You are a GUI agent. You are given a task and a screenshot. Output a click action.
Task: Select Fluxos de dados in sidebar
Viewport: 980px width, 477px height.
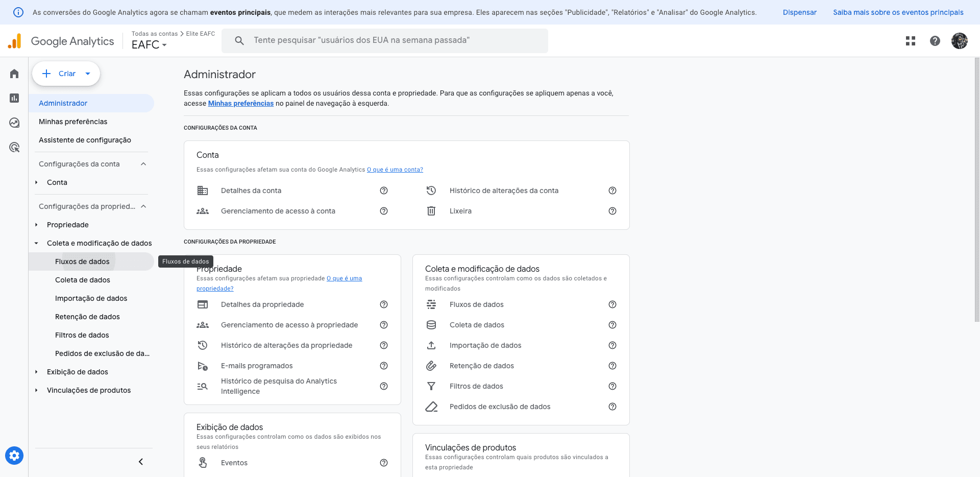coord(91,261)
